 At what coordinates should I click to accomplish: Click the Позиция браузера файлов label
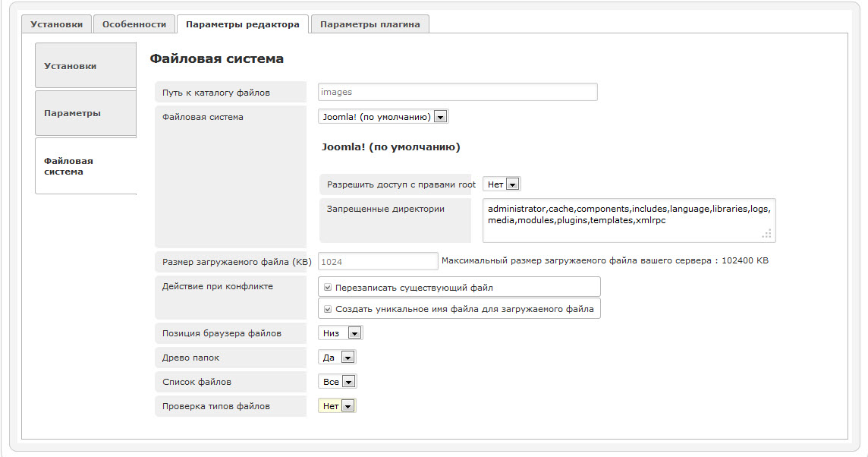222,333
